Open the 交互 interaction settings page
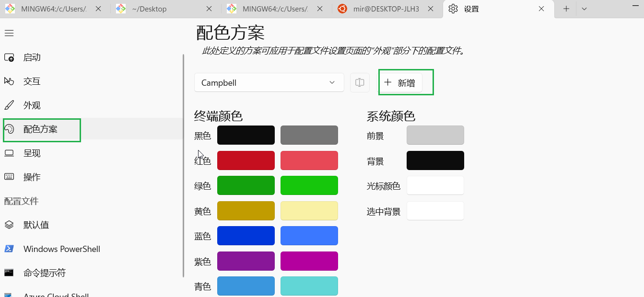The image size is (644, 297). (x=32, y=81)
